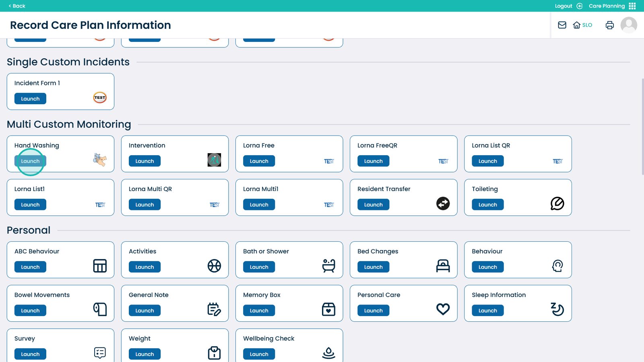Click the Resident Transfer arrows icon
This screenshot has width=644, height=362.
click(x=443, y=204)
